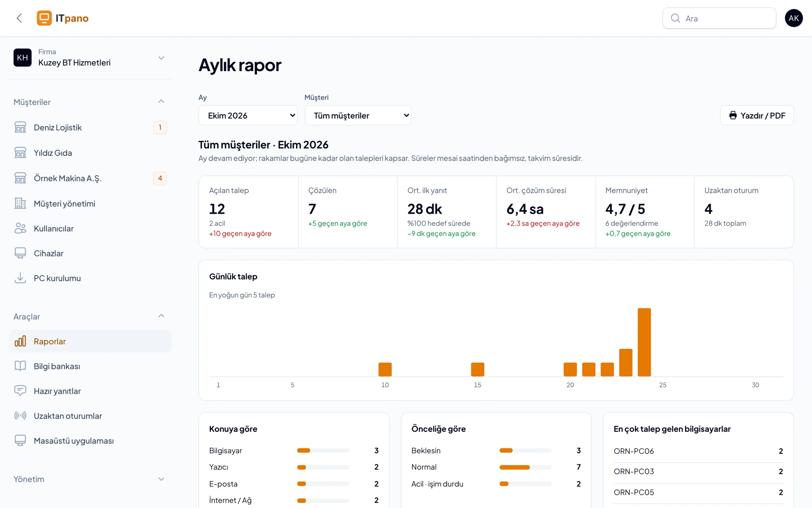Click the Deniz Lojistik storefront icon

coord(20,127)
